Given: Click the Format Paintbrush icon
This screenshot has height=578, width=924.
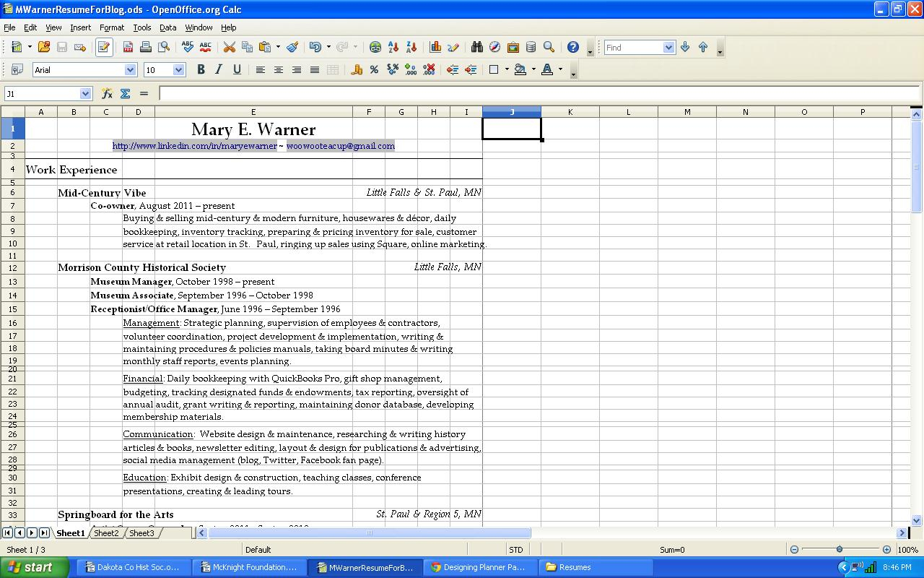Looking at the screenshot, I should [292, 47].
